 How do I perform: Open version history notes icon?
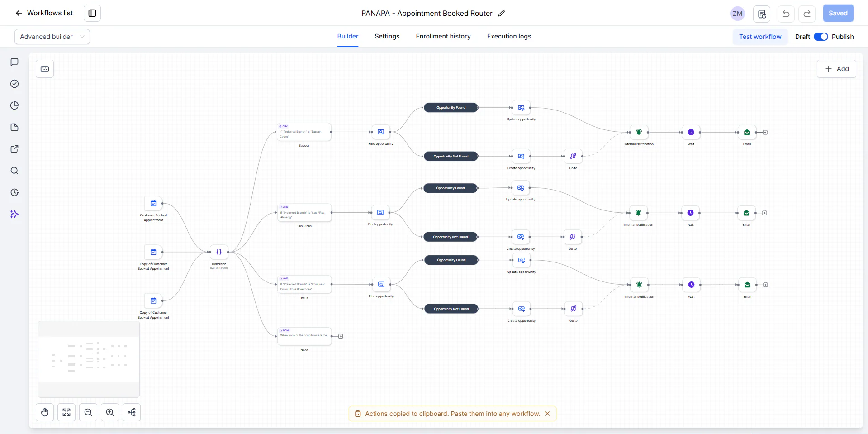pyautogui.click(x=762, y=14)
